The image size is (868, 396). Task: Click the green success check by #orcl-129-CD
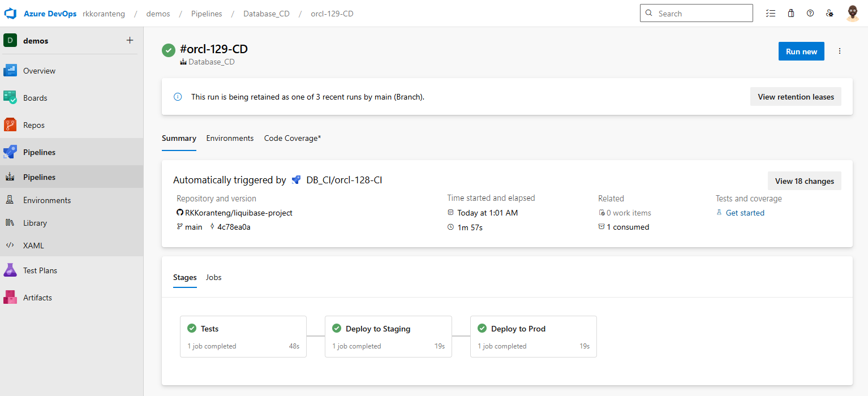point(169,50)
